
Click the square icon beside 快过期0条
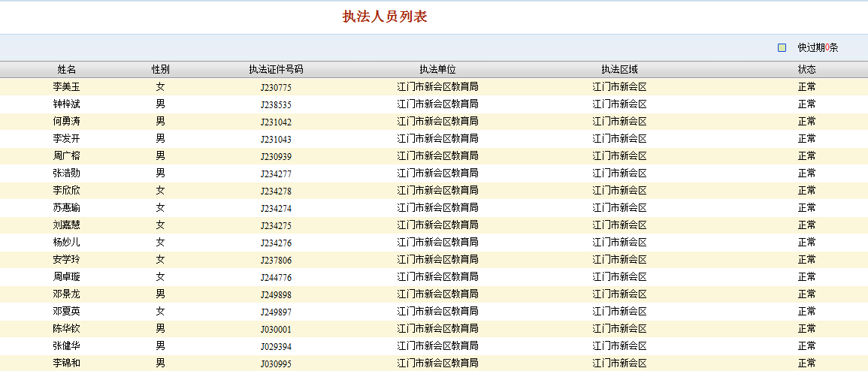(782, 47)
